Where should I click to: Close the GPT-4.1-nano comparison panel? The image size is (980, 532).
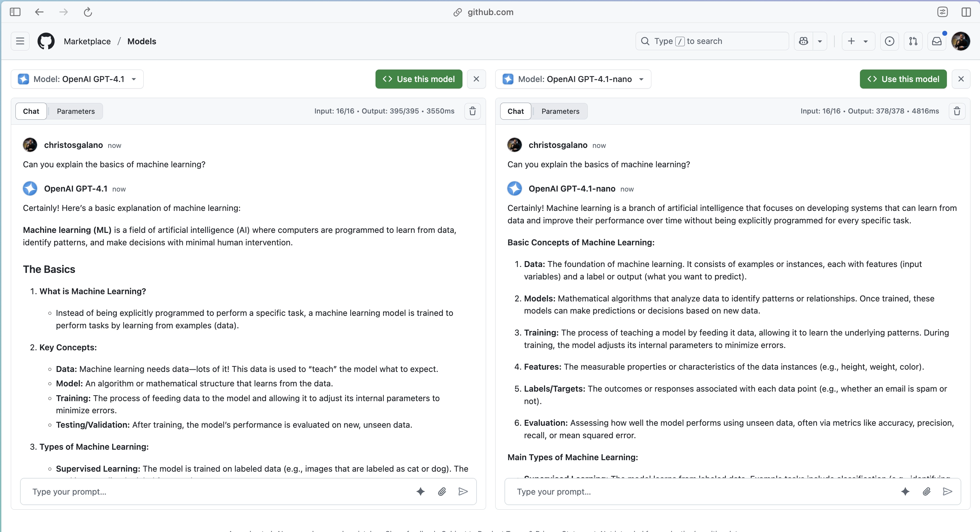tap(961, 79)
